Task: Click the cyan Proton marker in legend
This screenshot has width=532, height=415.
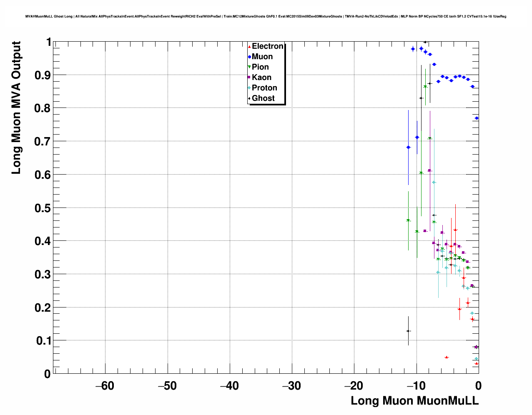Action: pos(249,88)
